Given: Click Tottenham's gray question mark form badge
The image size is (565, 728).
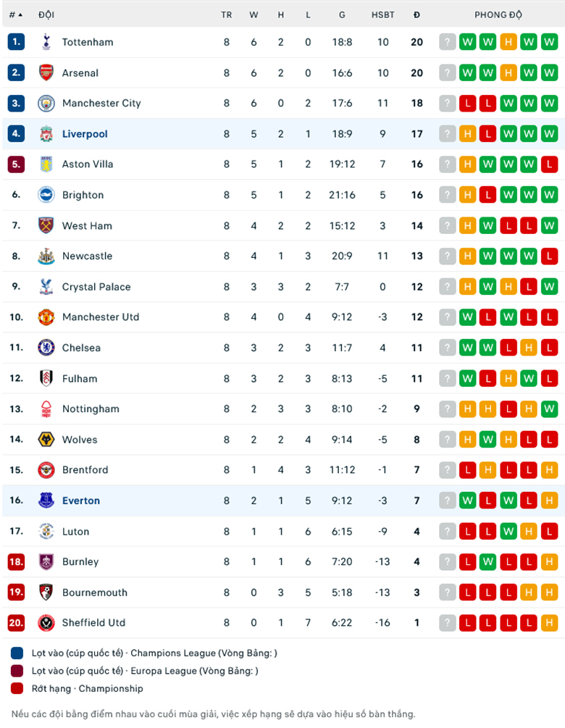Looking at the screenshot, I should point(448,42).
